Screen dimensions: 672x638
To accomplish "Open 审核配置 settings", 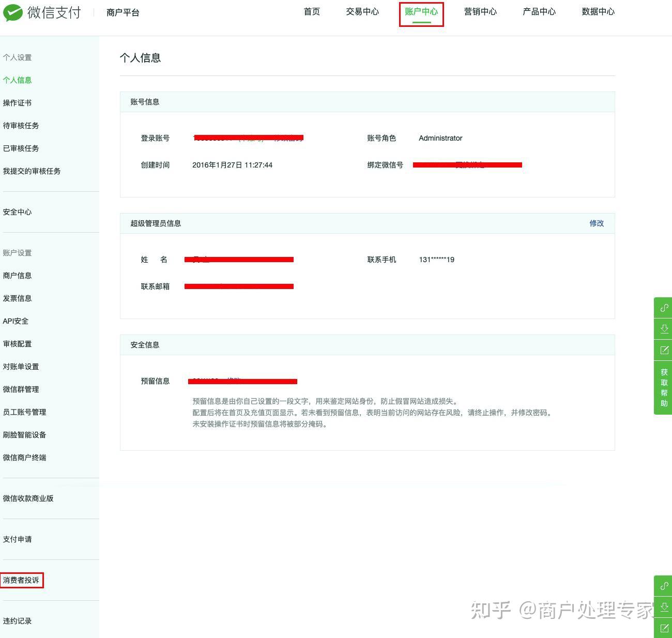I will (x=17, y=344).
